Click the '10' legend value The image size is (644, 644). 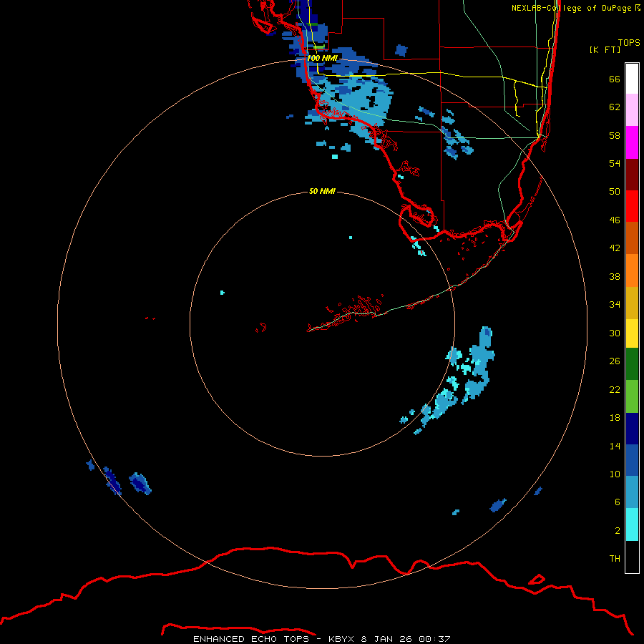coord(615,474)
